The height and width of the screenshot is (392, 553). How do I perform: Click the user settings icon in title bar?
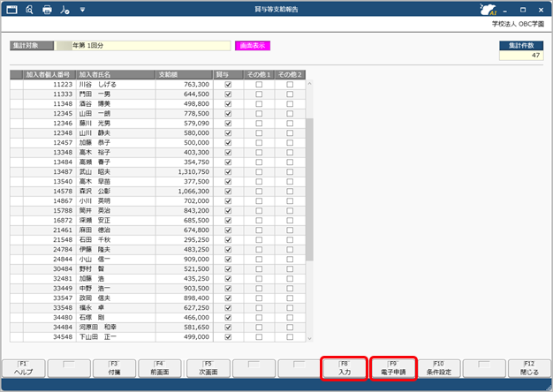(65, 10)
